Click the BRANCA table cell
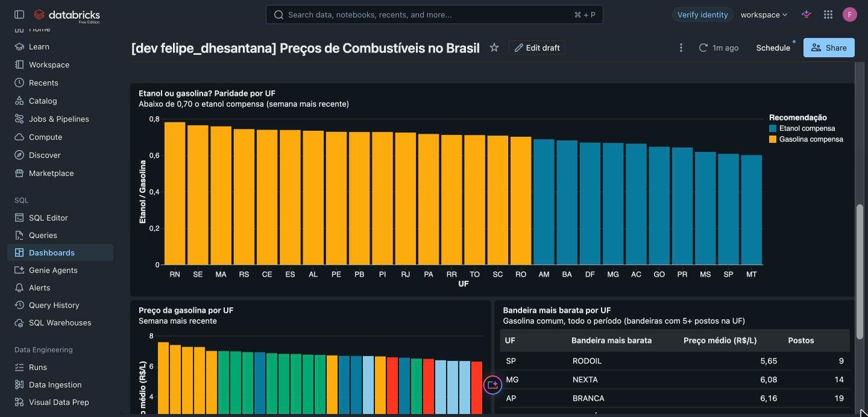This screenshot has height=417, width=868. (588, 398)
